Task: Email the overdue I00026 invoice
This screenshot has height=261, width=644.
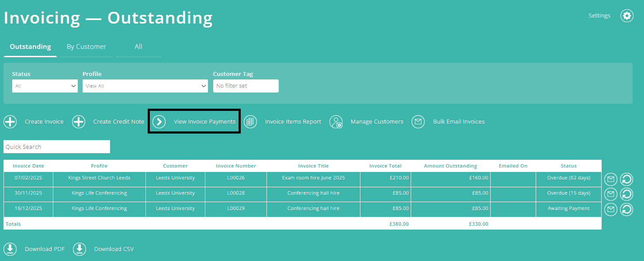Action: pos(610,179)
